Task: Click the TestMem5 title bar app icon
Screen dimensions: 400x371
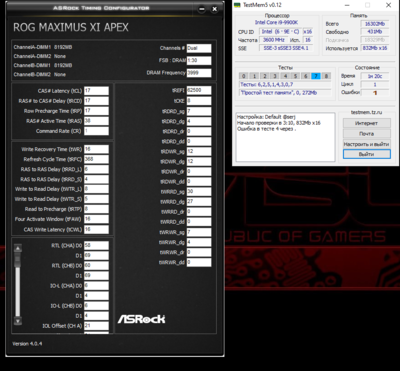Action: (237, 5)
